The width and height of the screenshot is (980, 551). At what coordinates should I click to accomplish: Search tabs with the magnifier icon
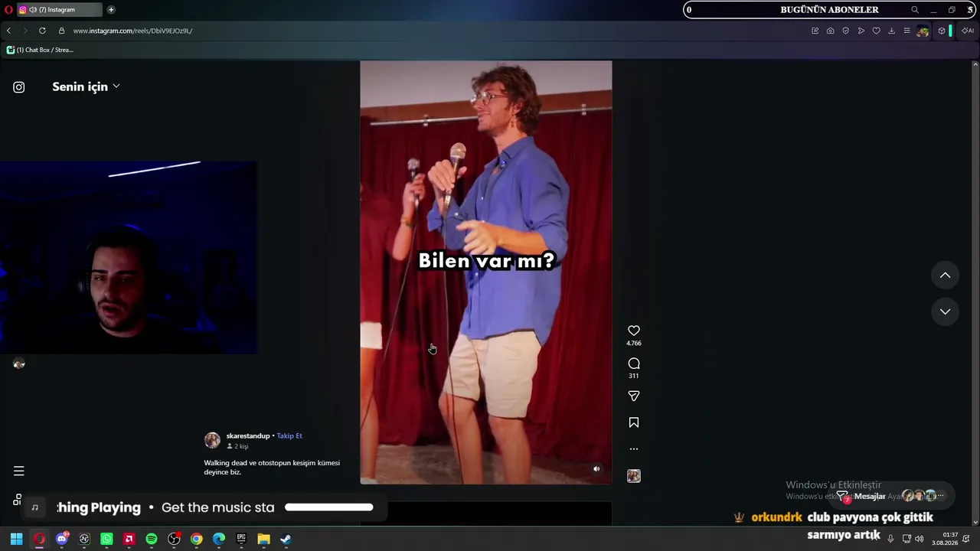[x=915, y=10]
